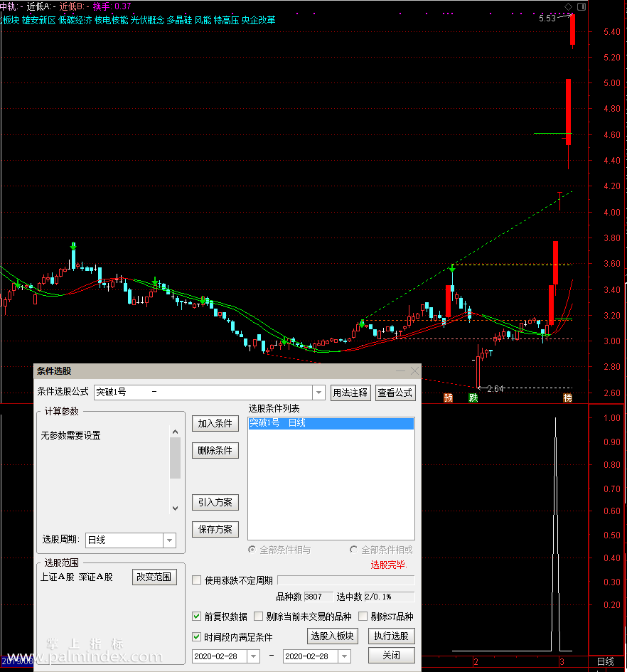Click the month 2 marker on the time axis
The width and height of the screenshot is (627, 672).
[x=476, y=662]
